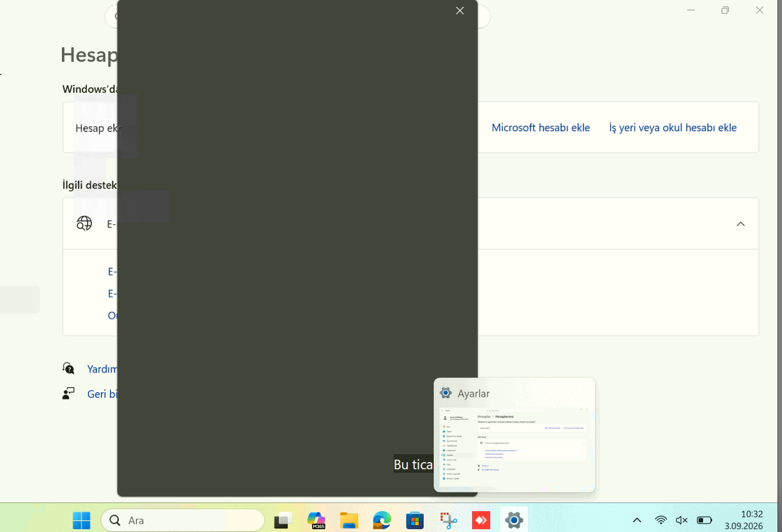Open the Snipping Tool taskbar icon

pos(448,520)
